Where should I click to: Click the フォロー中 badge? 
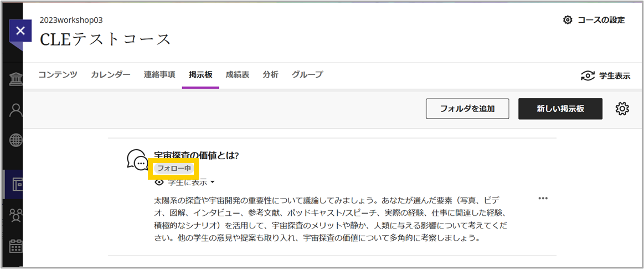click(174, 168)
